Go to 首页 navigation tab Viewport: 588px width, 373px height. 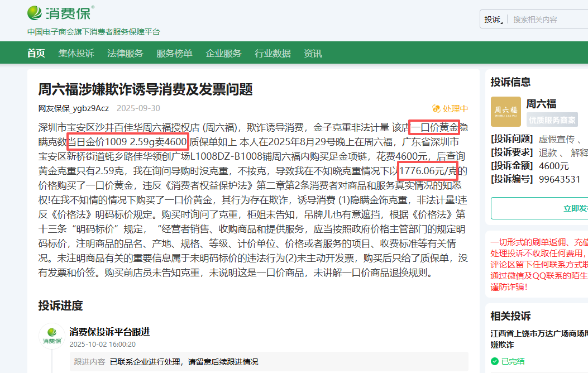(36, 54)
